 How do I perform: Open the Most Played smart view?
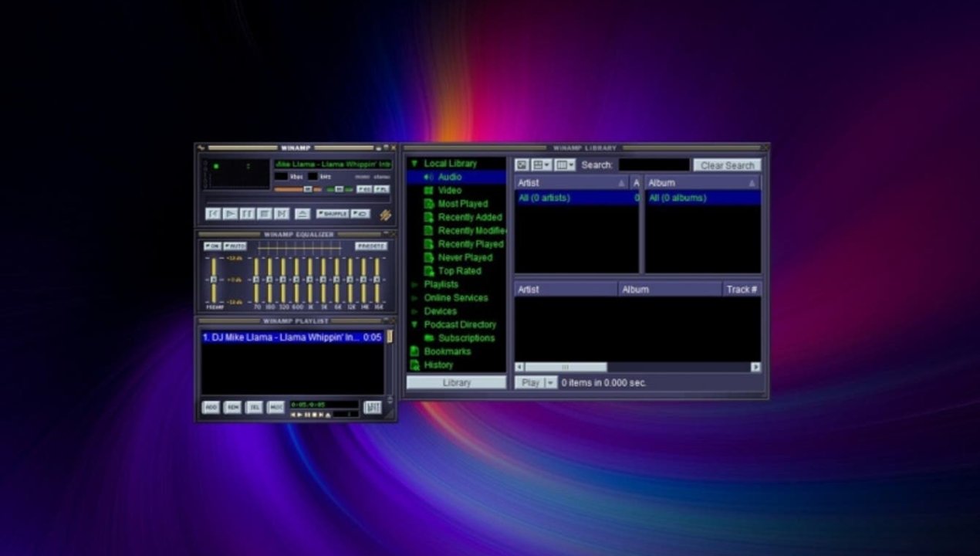pos(463,204)
